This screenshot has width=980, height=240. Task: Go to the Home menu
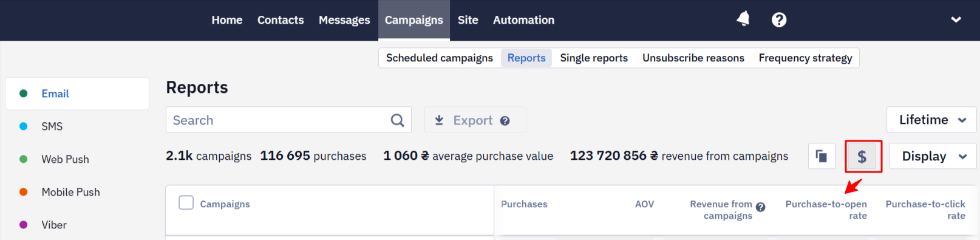click(227, 20)
